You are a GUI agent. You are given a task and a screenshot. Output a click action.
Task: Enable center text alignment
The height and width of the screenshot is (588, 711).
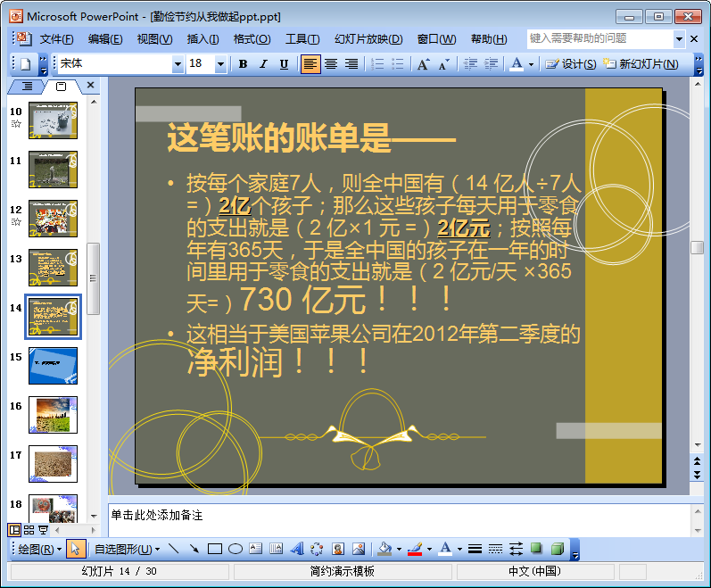(x=331, y=64)
